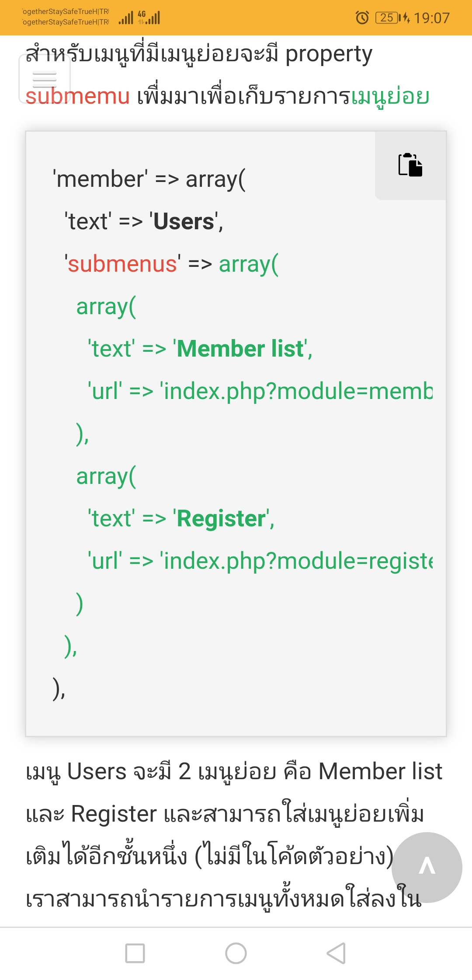The width and height of the screenshot is (472, 980).
Task: Tap the 4G signal strength icon
Action: click(x=149, y=17)
